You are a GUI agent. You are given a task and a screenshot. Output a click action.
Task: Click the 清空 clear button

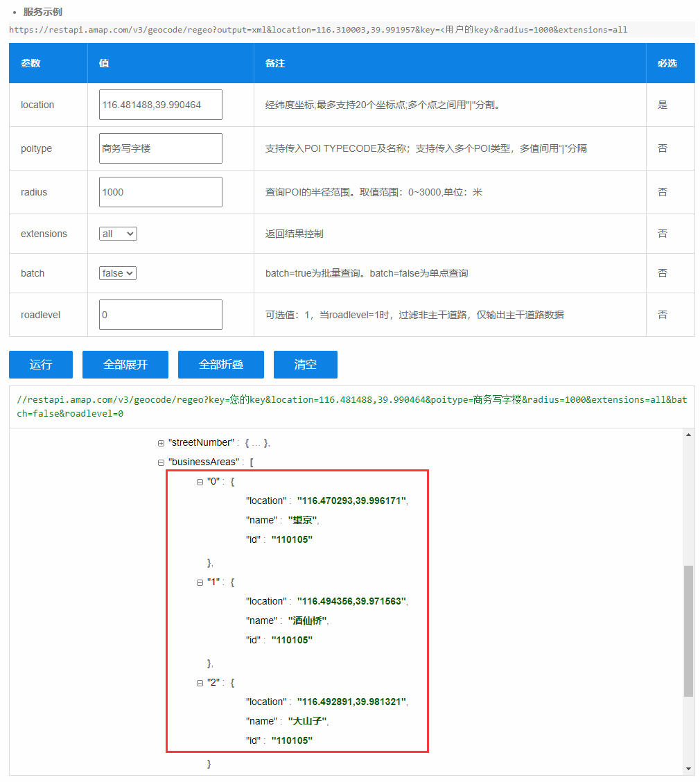(305, 364)
